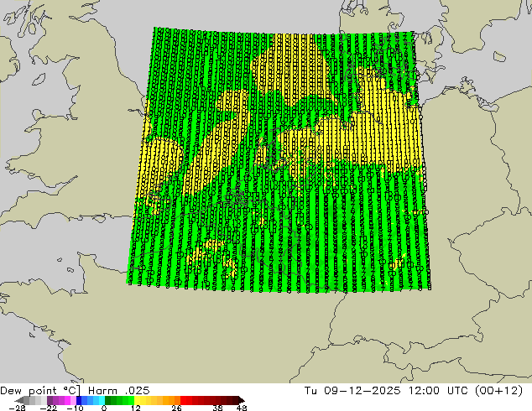Image resolution: width=532 pixels, height=411 pixels.
Task: Click the bright red legend swatch after 26
Action: 183,400
